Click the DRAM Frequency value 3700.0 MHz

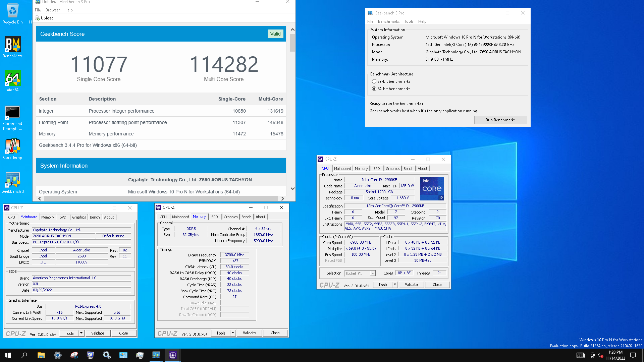tap(234, 255)
